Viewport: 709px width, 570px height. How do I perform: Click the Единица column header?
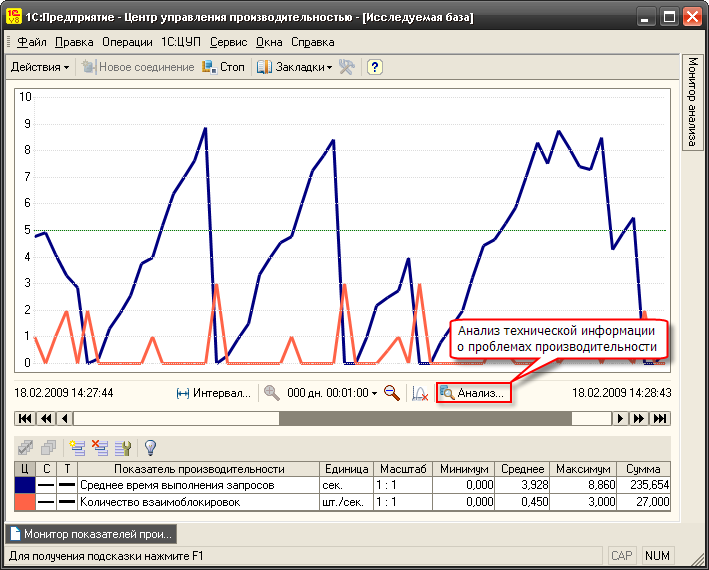346,469
